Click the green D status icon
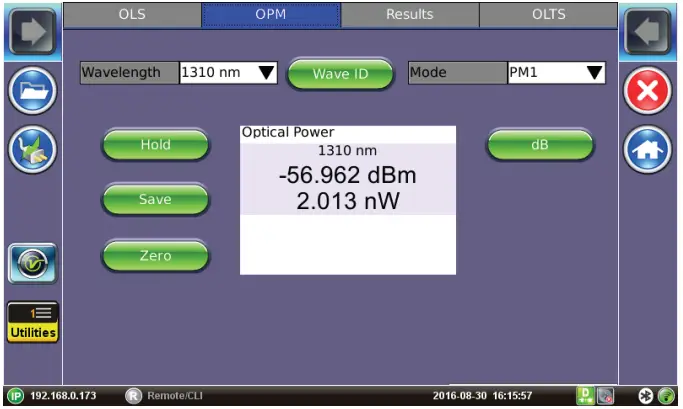The height and width of the screenshot is (409, 683). [585, 395]
